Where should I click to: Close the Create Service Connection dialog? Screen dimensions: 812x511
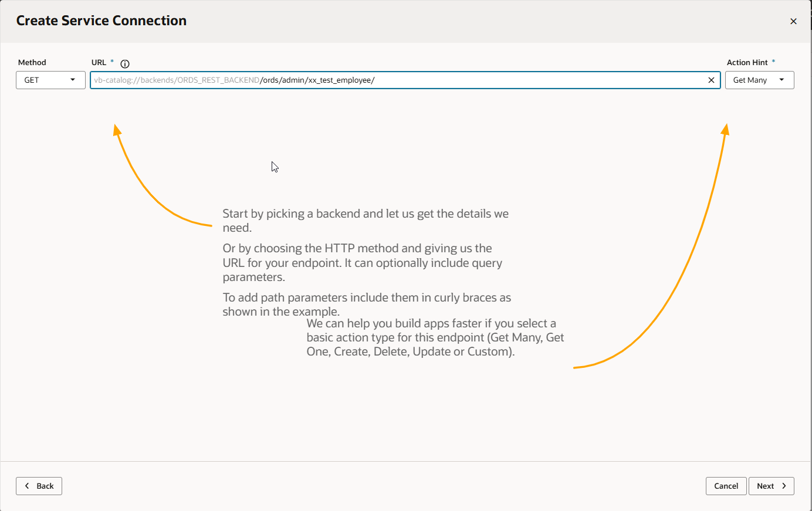click(793, 21)
